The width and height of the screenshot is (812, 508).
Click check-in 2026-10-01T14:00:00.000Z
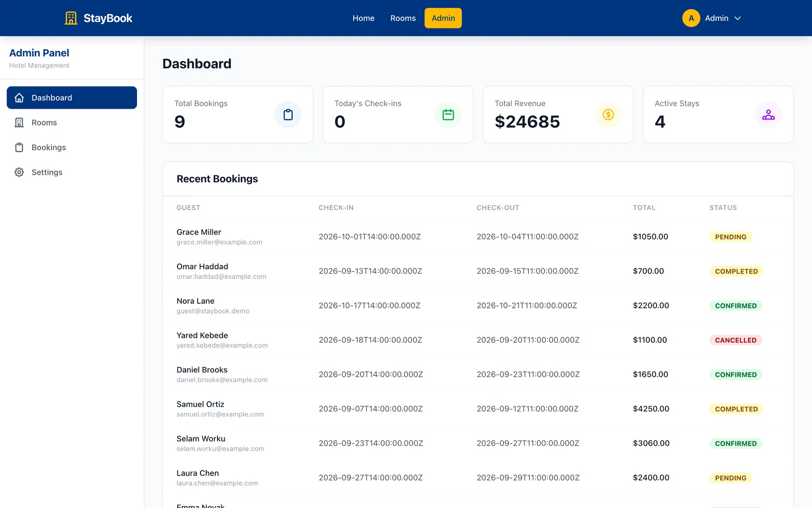point(369,237)
